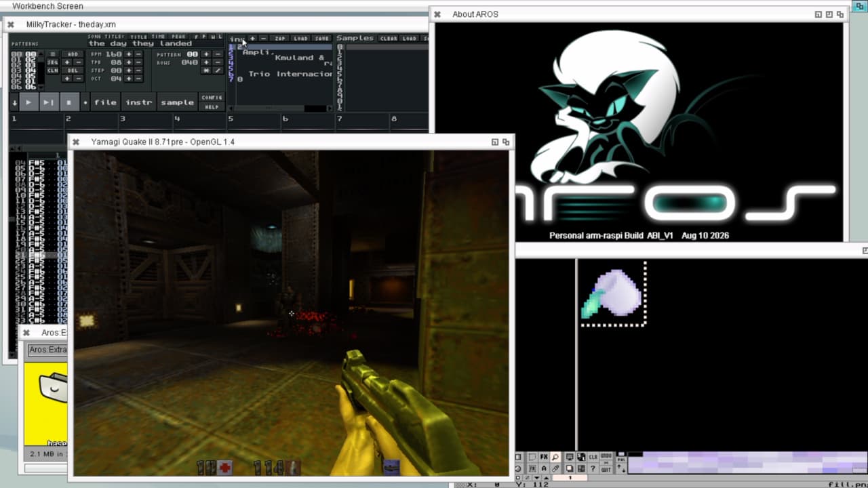Open MilkyTracker CONFIG settings

click(212, 98)
